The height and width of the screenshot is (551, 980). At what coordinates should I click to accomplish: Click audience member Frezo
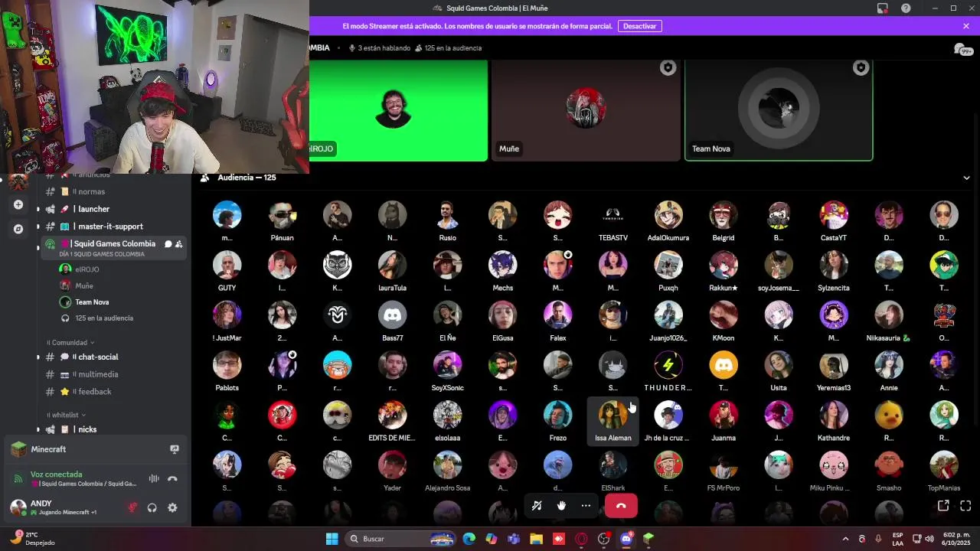(558, 422)
